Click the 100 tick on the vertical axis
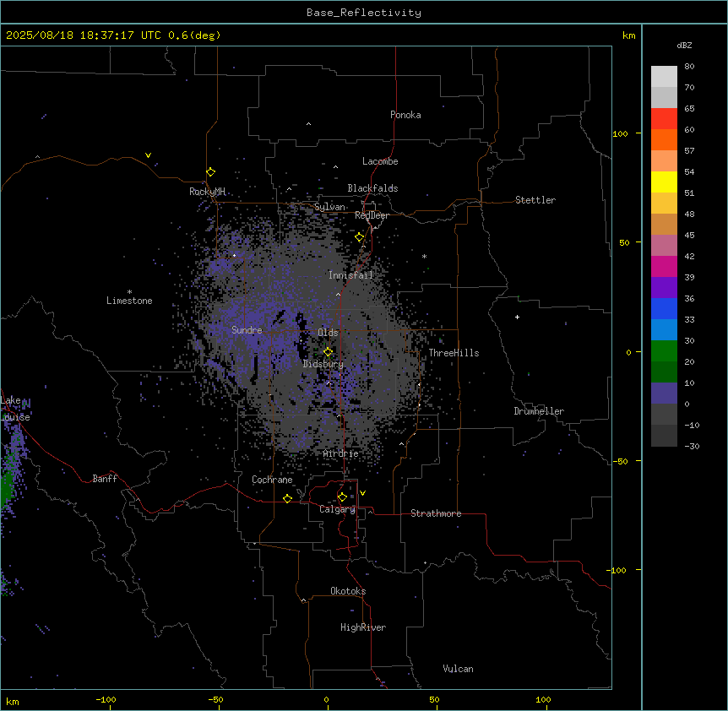The height and width of the screenshot is (711, 728). click(x=620, y=134)
